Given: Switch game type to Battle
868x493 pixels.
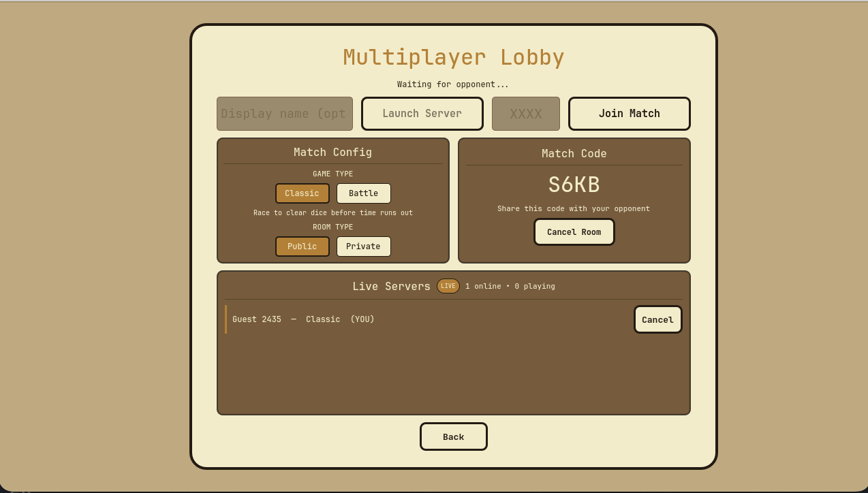Looking at the screenshot, I should pos(363,193).
